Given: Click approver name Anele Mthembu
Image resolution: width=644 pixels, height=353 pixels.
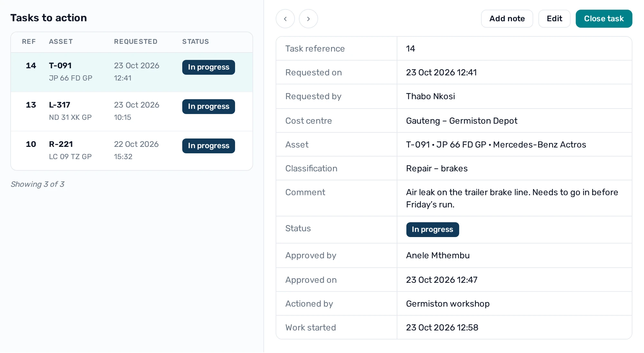Looking at the screenshot, I should [x=438, y=255].
